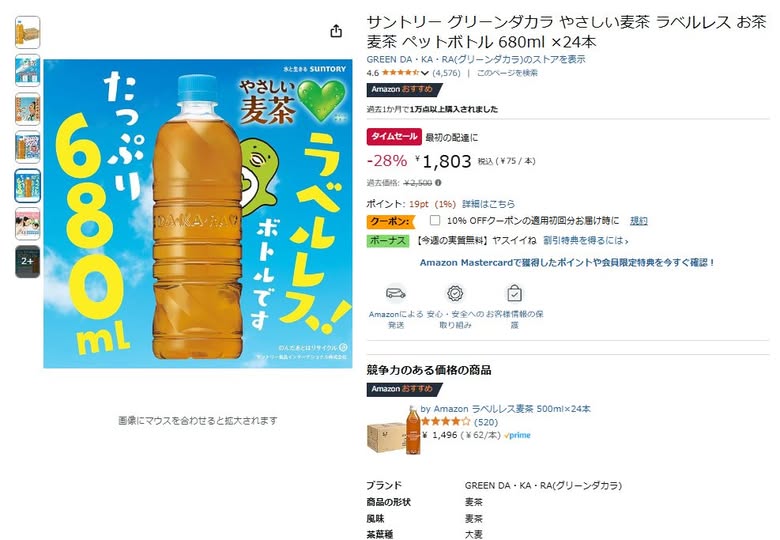Open the coupon terms link
Screen dimensions: 780x540
tap(639, 220)
